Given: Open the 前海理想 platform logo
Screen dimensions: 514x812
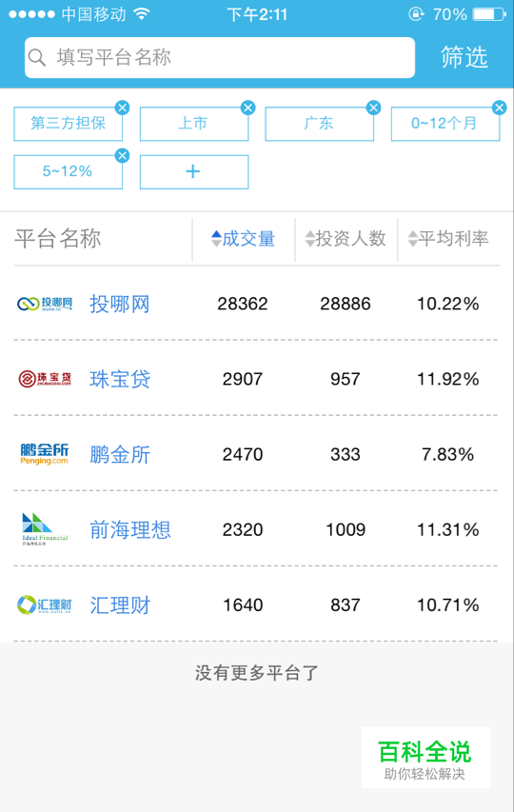Looking at the screenshot, I should pos(45,529).
